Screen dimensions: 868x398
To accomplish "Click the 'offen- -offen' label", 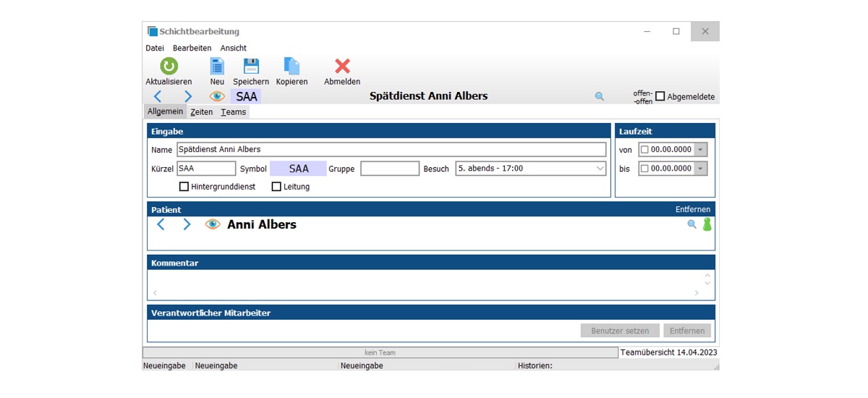I will pyautogui.click(x=643, y=97).
